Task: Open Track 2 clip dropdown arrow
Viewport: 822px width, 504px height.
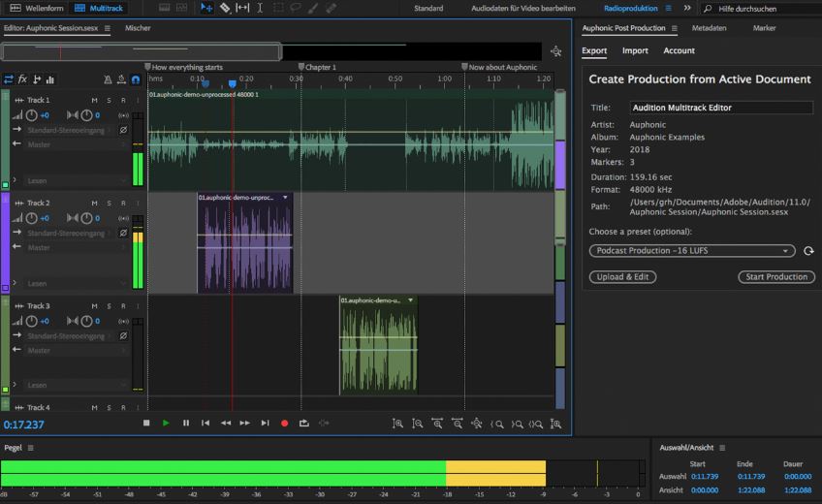Action: (285, 198)
